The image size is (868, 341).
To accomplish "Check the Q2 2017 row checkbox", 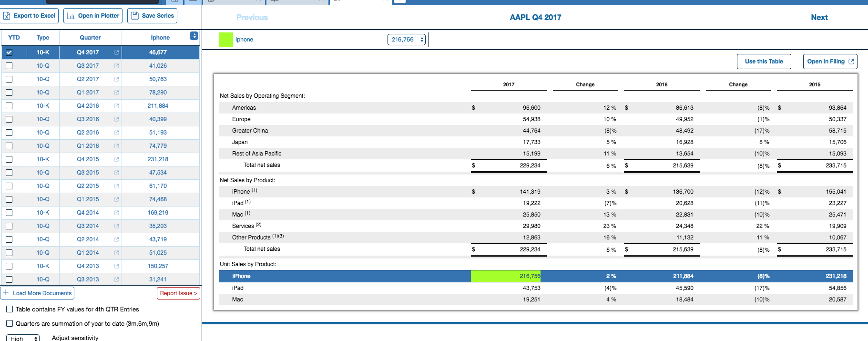I will (x=9, y=79).
